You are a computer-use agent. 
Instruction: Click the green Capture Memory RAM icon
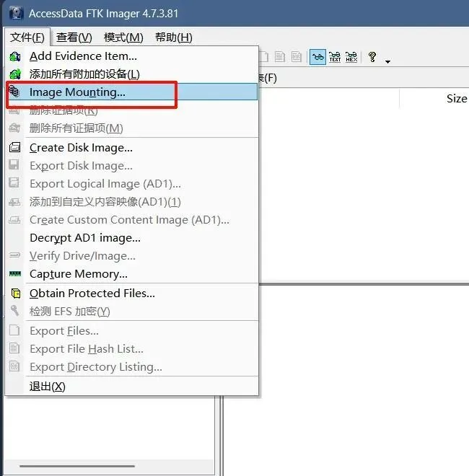pyautogui.click(x=15, y=274)
